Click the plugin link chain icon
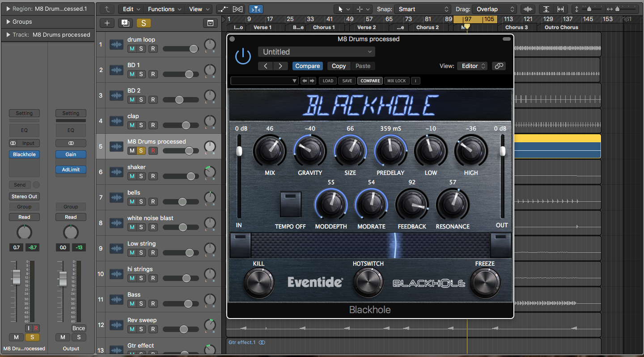This screenshot has width=644, height=357. (x=499, y=66)
